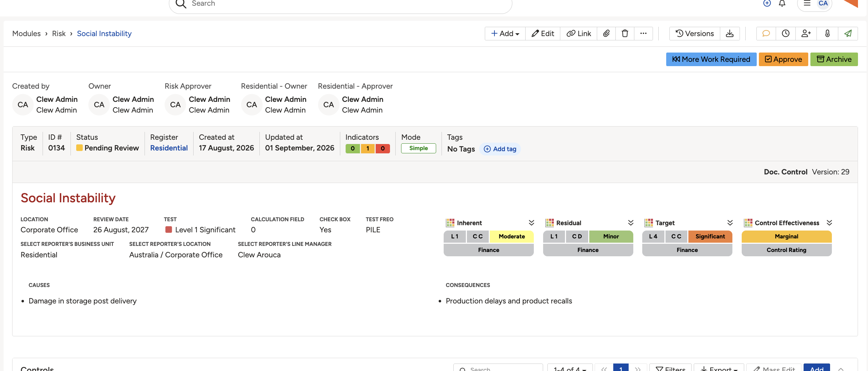Click Social Instability breadcrumb link
The image size is (868, 371).
click(x=104, y=34)
